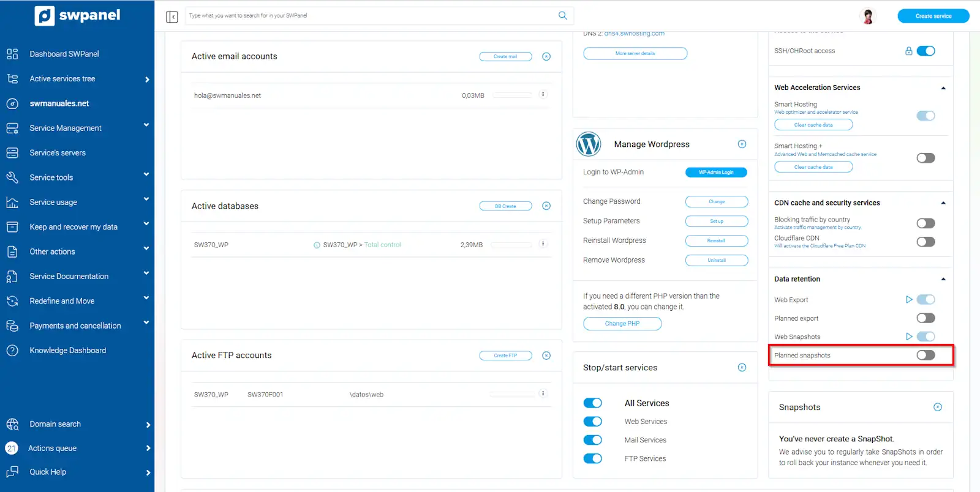The width and height of the screenshot is (980, 492).
Task: Click the Create service button
Action: tap(933, 16)
